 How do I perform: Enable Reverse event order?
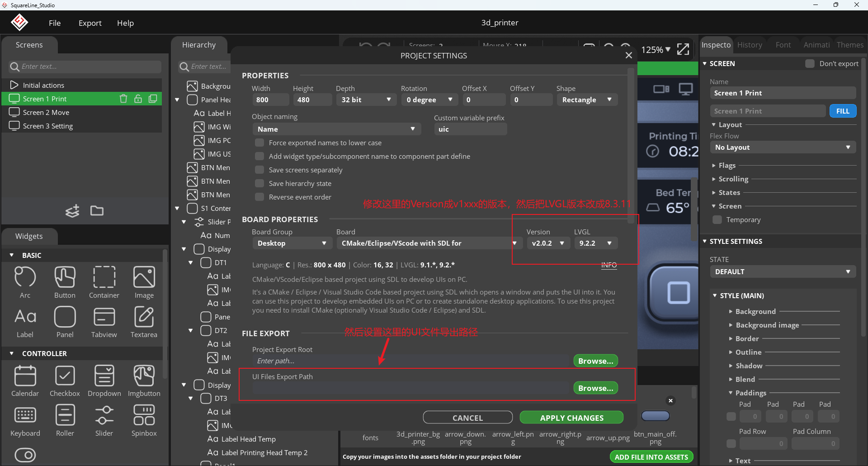[259, 197]
